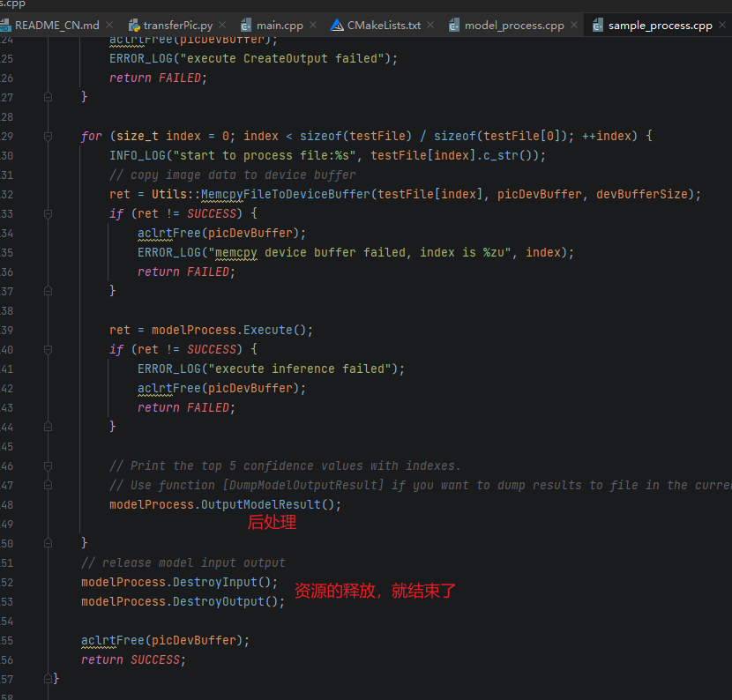Click the C++ file icon on sample_process.cpp tab
The height and width of the screenshot is (700, 732).
[x=598, y=26]
